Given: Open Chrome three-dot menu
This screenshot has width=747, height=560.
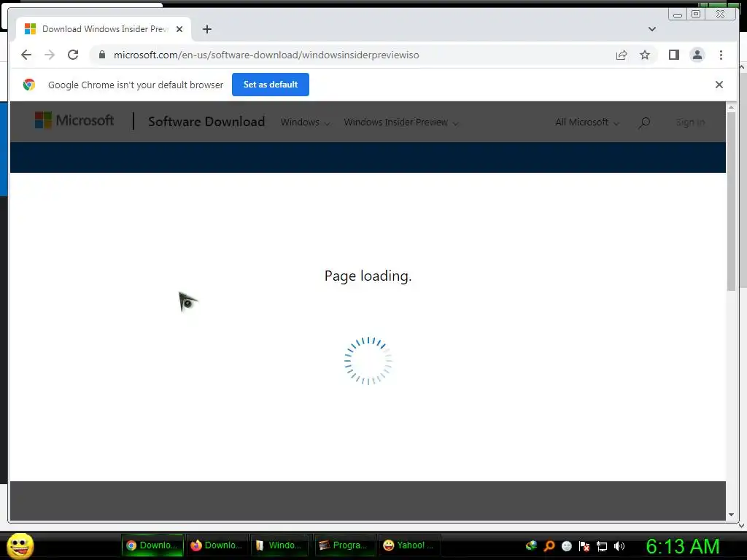Looking at the screenshot, I should click(x=721, y=55).
